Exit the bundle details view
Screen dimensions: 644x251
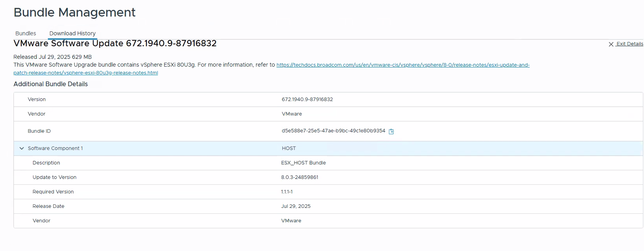[x=630, y=44]
